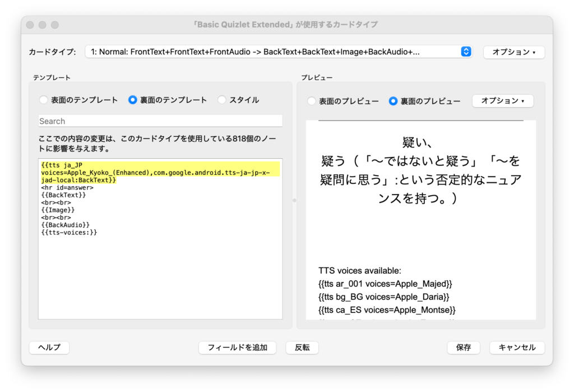Click the blue stepper arrows on card type combo
Viewport: 574px width, 392px height.
coord(466,52)
